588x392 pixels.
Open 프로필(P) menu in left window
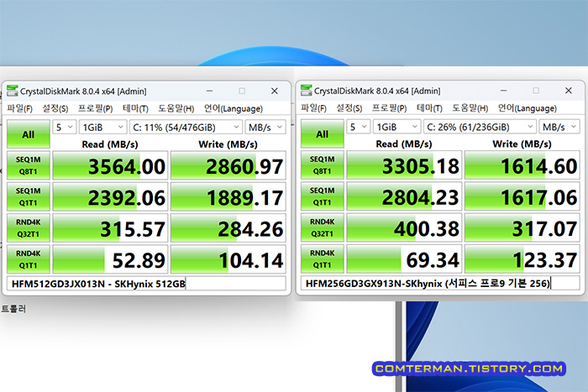[95, 108]
